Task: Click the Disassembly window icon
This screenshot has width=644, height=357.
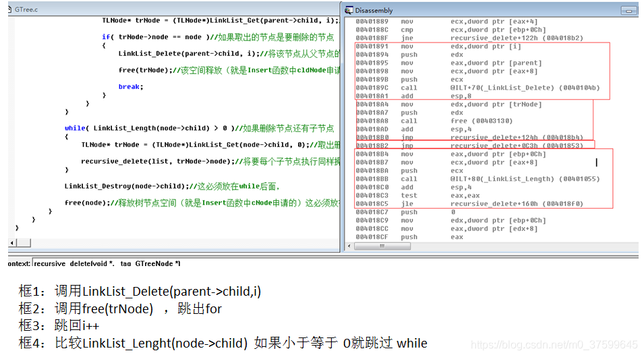Action: 349,10
